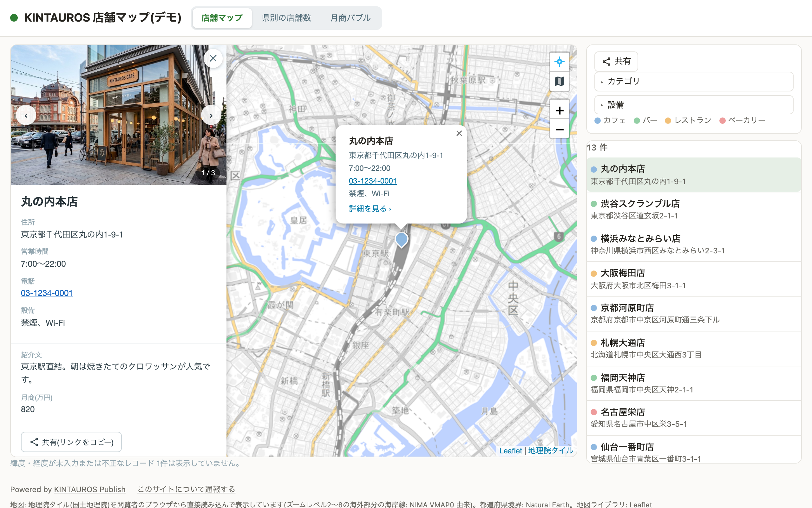Call 03-1234-0001 from detail panel
The width and height of the screenshot is (812, 508).
coord(47,293)
